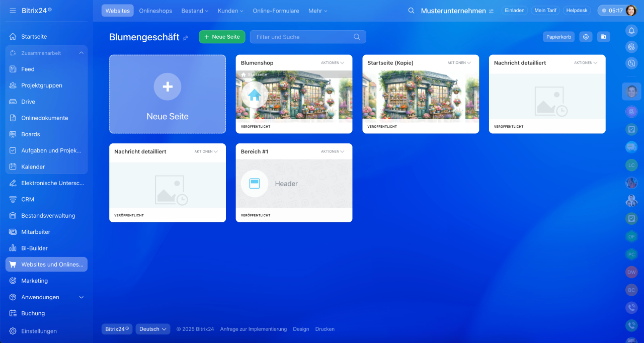
Task: Switch to the Websites tab
Action: tap(117, 11)
